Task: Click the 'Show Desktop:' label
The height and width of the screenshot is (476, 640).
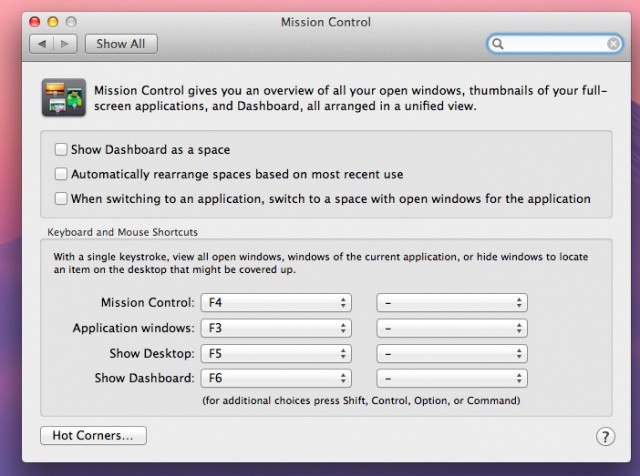Action: click(x=152, y=354)
